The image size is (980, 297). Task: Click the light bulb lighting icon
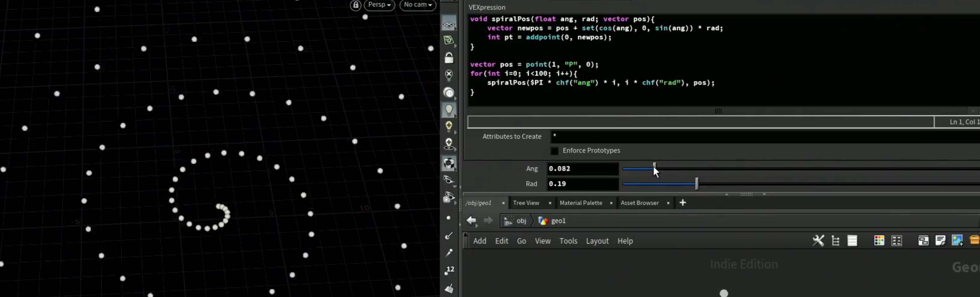[x=449, y=110]
